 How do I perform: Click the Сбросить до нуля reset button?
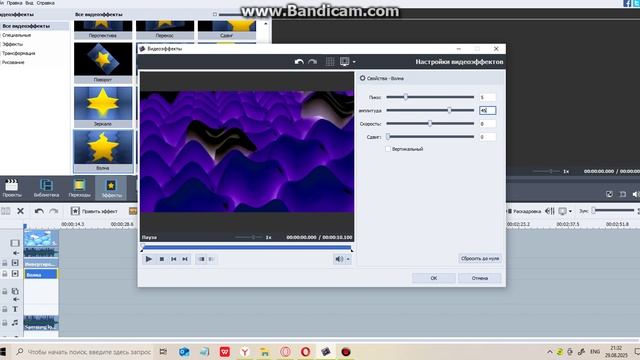click(480, 258)
